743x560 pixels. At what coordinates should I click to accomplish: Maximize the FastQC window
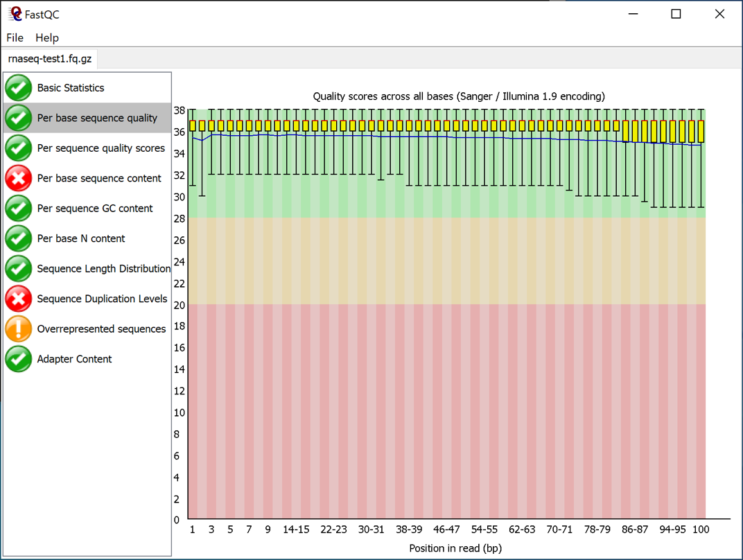pos(676,14)
